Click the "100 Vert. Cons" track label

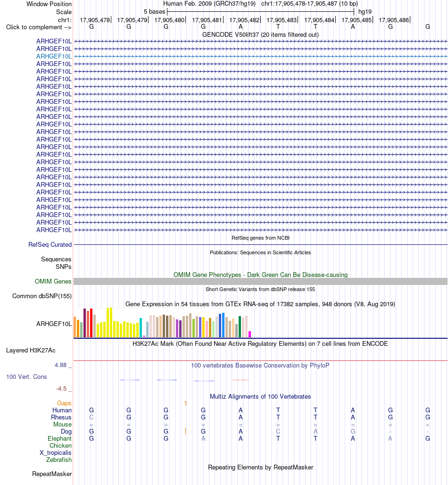click(x=26, y=377)
